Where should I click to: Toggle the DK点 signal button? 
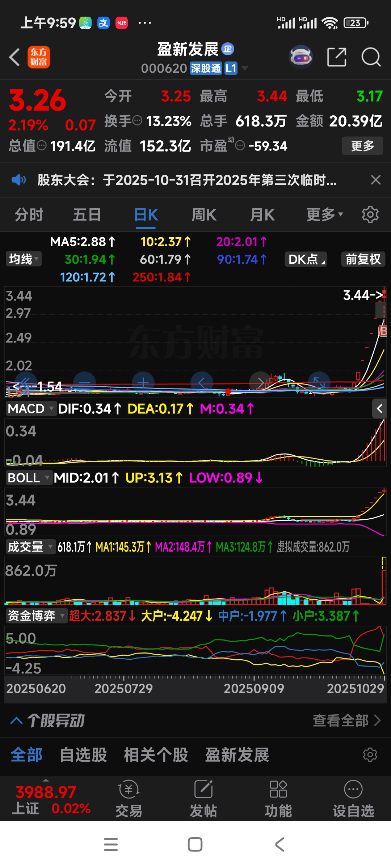pyautogui.click(x=306, y=259)
